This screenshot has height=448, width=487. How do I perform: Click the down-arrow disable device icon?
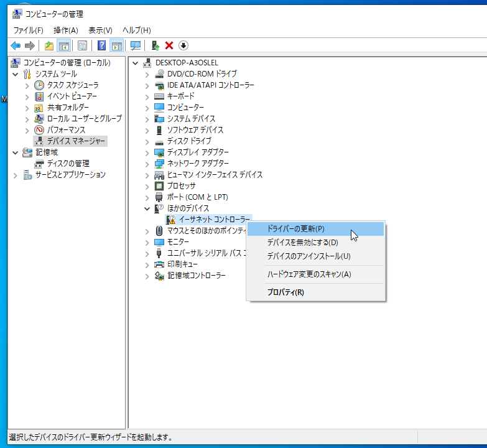183,45
